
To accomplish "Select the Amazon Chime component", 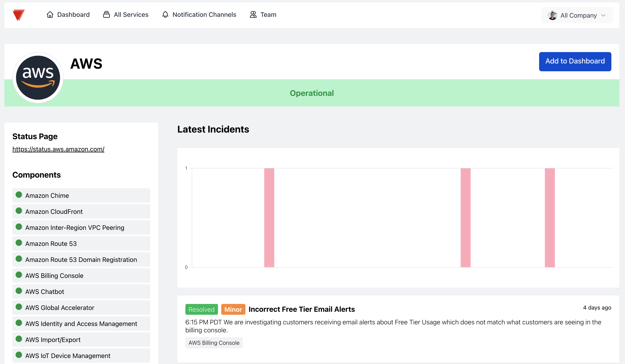I will (81, 196).
